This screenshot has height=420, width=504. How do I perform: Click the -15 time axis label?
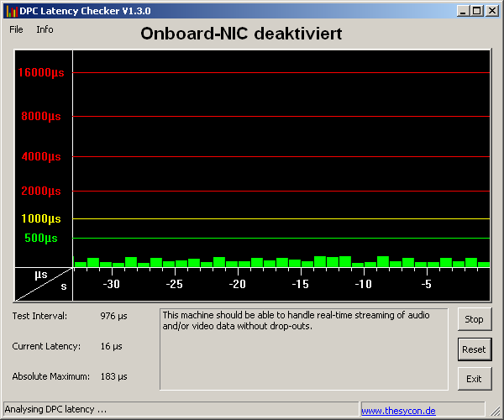[x=300, y=284]
